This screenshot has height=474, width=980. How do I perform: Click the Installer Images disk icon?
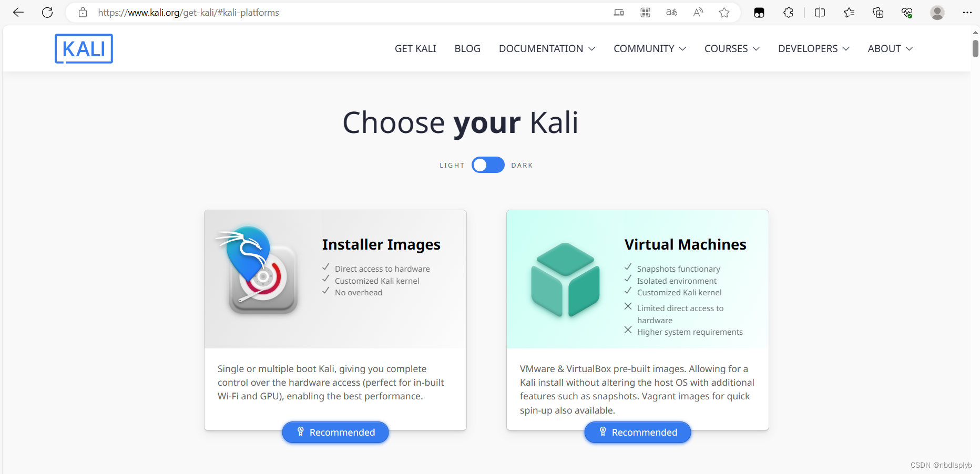pyautogui.click(x=258, y=270)
